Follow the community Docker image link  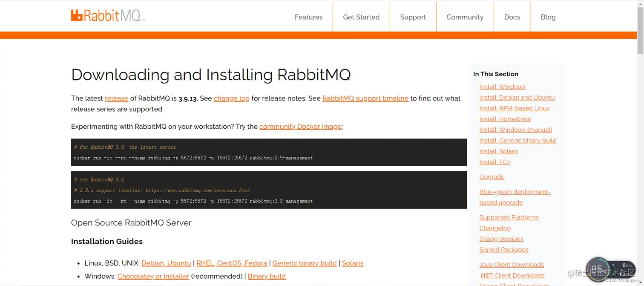point(300,127)
